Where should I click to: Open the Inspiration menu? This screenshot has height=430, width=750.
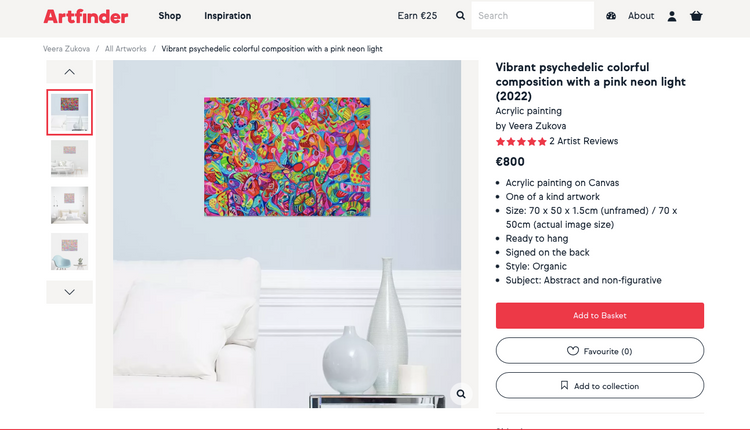click(x=228, y=16)
